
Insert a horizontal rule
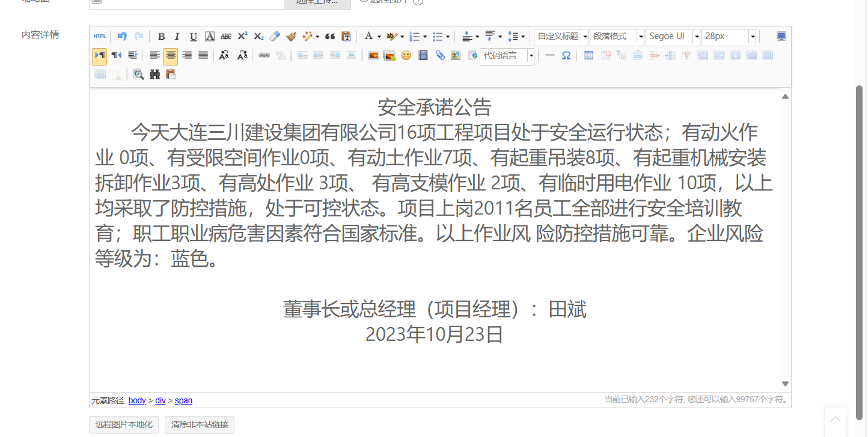[x=550, y=56]
